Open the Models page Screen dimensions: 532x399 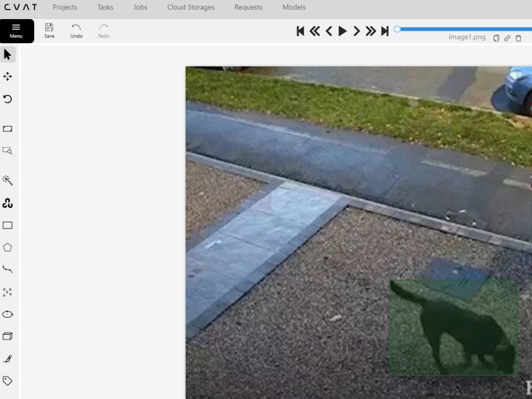[x=294, y=7]
